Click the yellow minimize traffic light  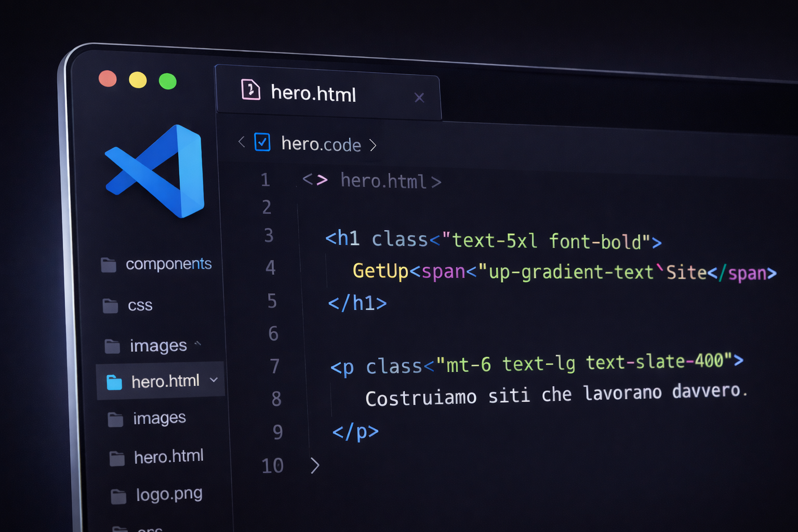tap(137, 80)
